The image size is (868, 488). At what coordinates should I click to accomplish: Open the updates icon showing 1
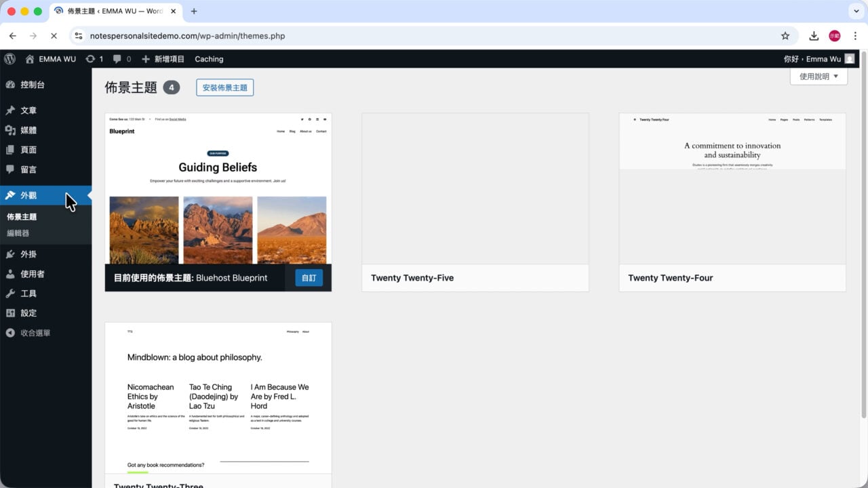pyautogui.click(x=90, y=59)
